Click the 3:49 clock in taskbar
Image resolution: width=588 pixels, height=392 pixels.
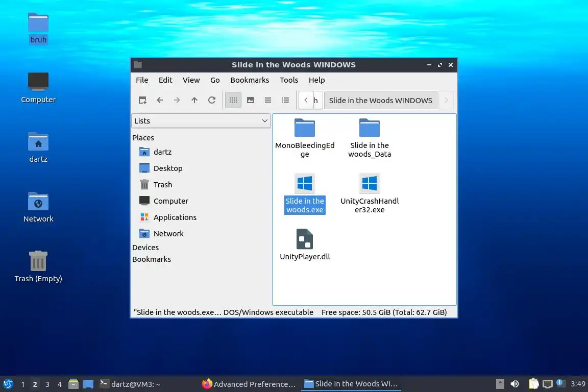578,384
